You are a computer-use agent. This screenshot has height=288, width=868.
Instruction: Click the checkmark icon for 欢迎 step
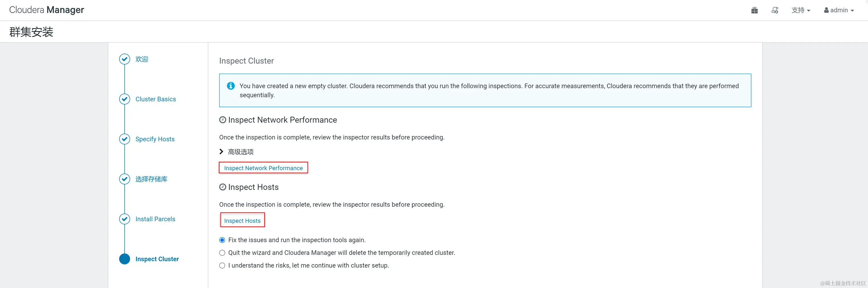click(x=125, y=59)
